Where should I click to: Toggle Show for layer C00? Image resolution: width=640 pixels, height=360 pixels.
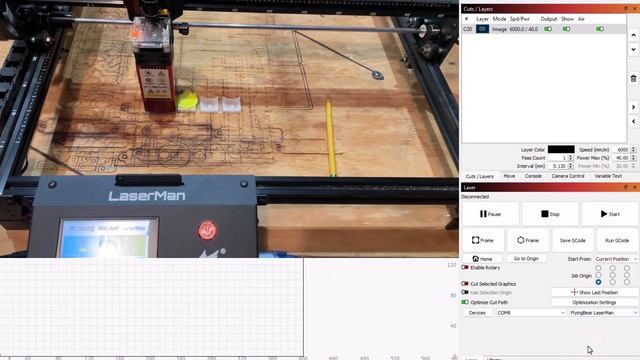[x=567, y=29]
